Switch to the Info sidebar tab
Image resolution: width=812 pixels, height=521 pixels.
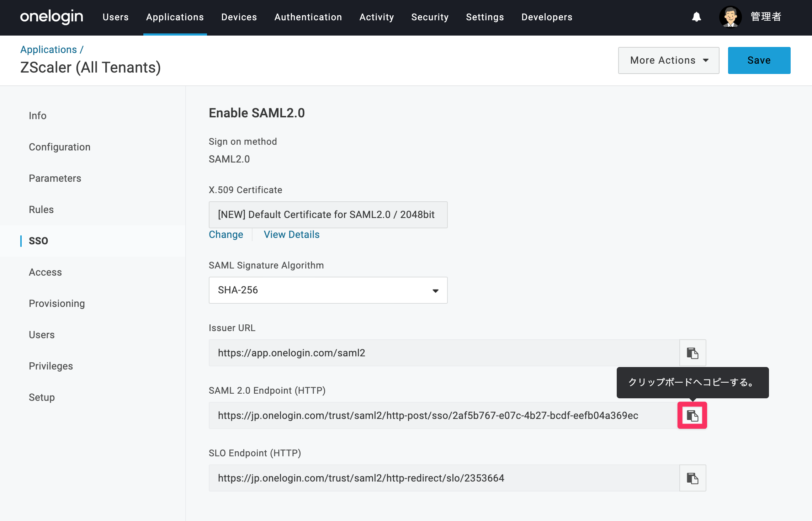[38, 116]
